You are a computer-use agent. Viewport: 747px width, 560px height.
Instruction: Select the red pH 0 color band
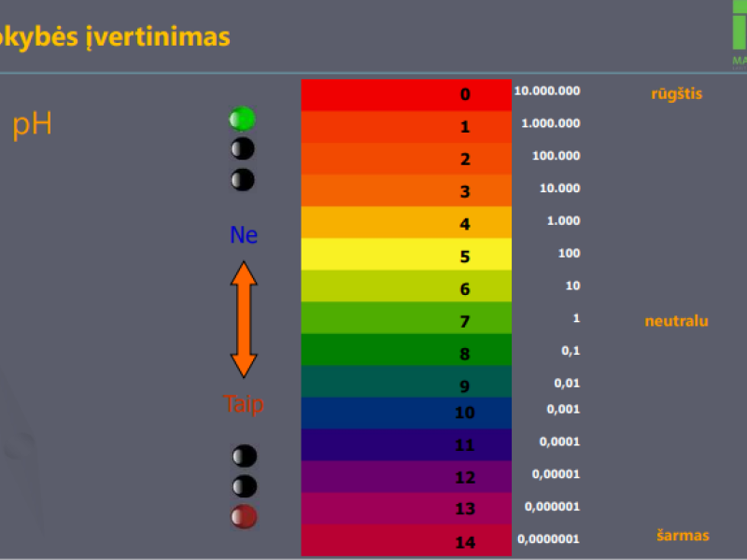(406, 95)
